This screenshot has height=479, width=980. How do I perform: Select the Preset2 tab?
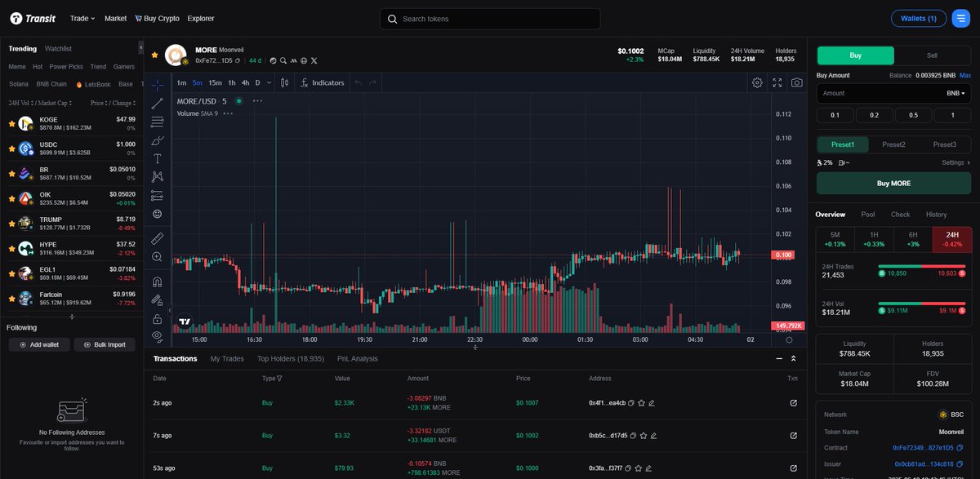(x=893, y=144)
